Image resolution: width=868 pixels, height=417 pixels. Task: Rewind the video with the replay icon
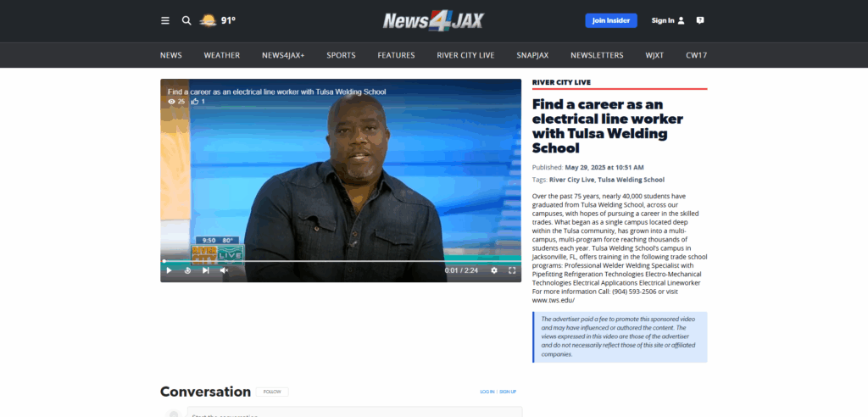(187, 270)
